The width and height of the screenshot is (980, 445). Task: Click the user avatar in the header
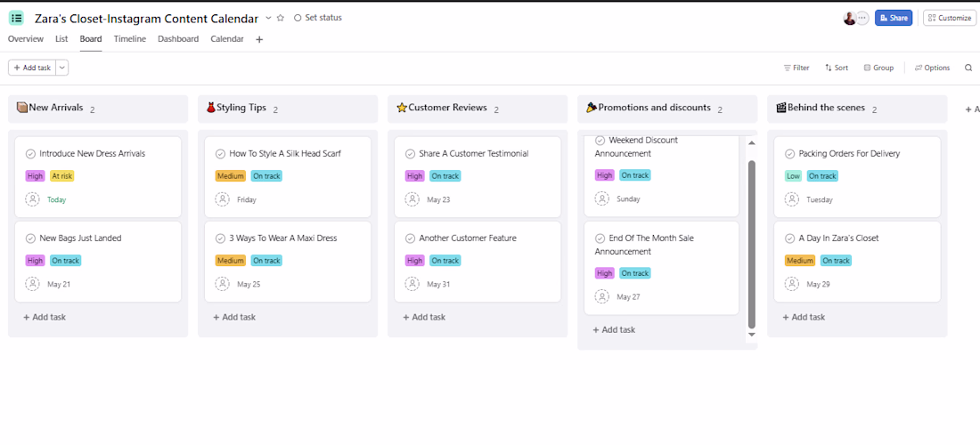(x=849, y=18)
